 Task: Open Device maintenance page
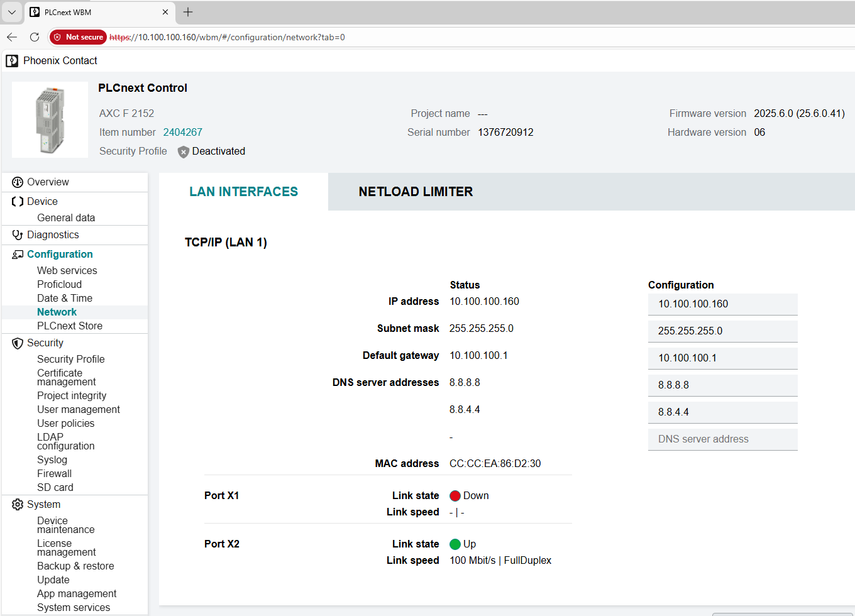pos(66,525)
